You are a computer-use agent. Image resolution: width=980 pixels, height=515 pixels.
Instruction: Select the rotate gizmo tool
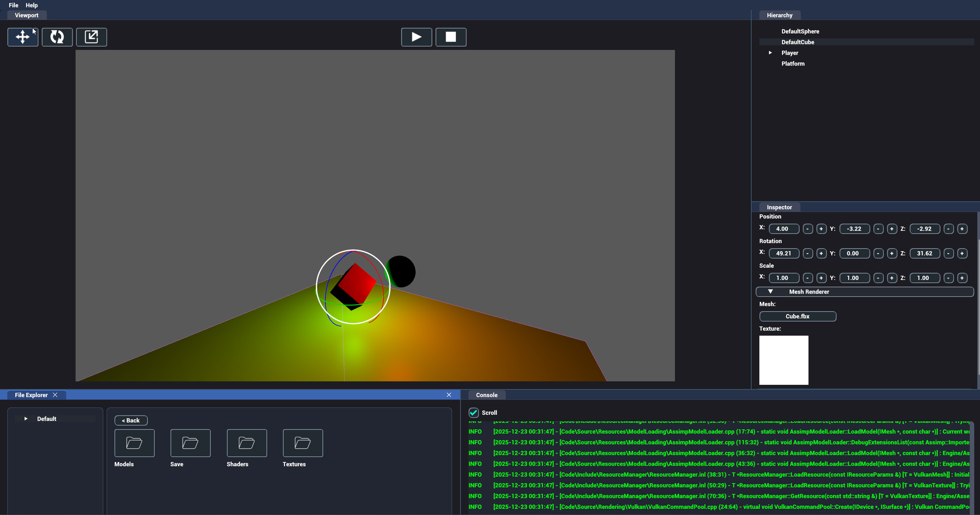[57, 37]
